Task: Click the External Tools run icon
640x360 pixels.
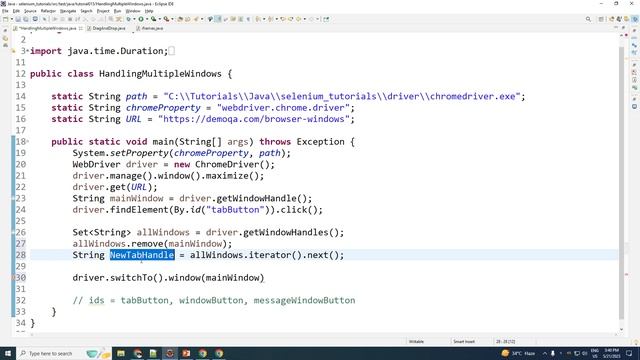Action: tap(166, 19)
